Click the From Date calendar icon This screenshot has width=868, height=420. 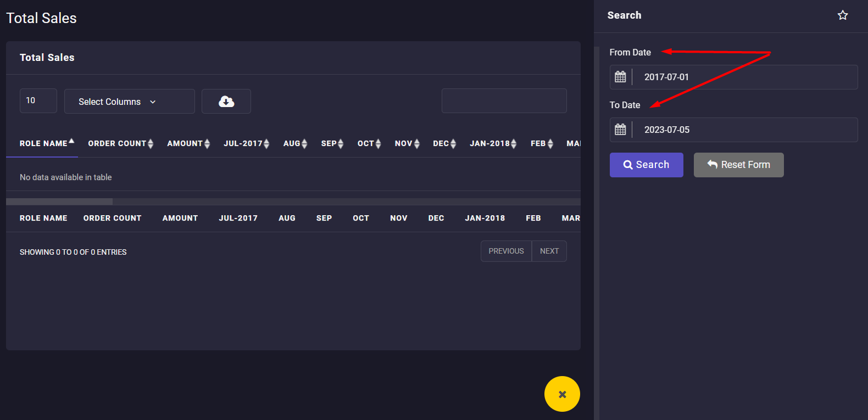[x=620, y=77]
